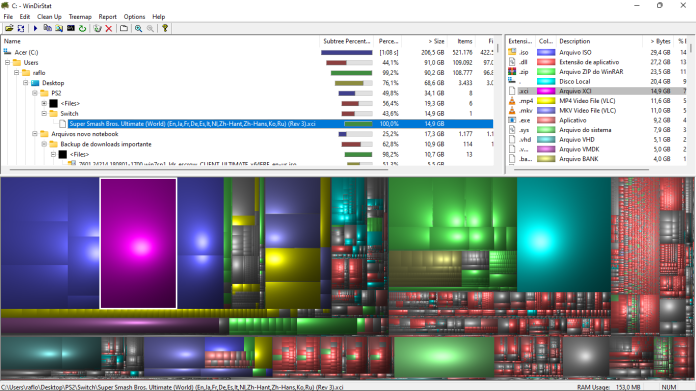Click the Copy Path toolbar icon
The height and width of the screenshot is (391, 696).
(x=47, y=28)
